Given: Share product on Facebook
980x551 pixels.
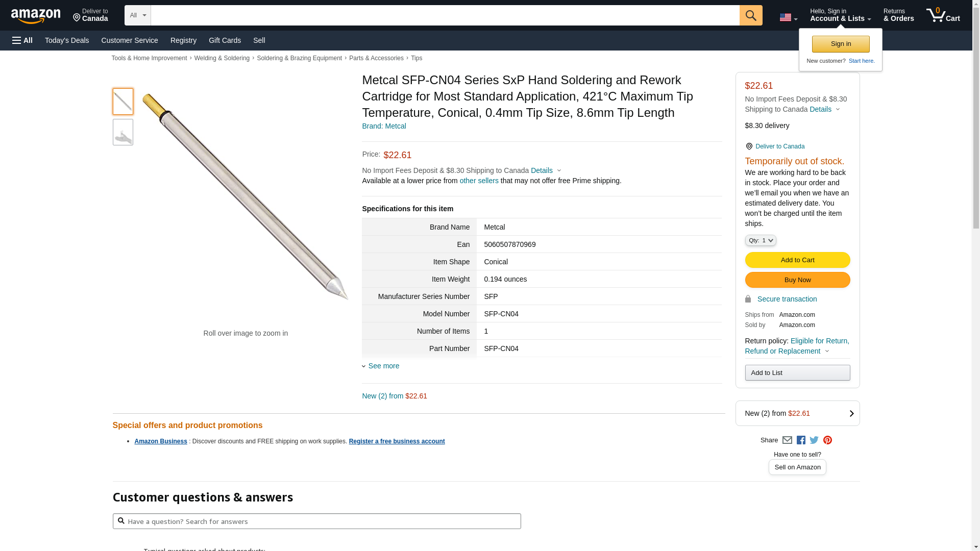Looking at the screenshot, I should [801, 440].
